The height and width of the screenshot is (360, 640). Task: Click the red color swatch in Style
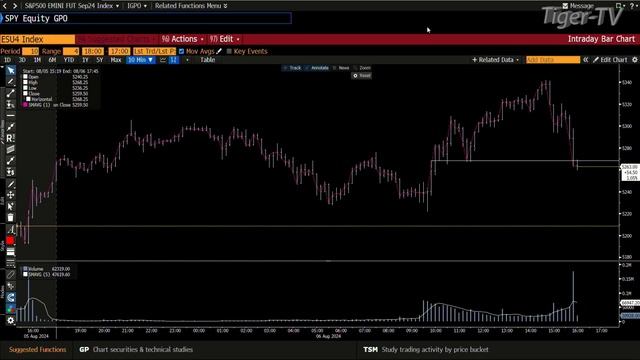tap(11, 241)
